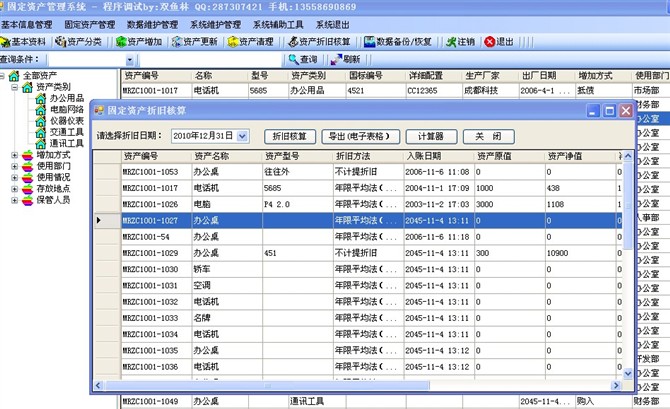
Task: Collapse the 全部资产 root node
Action: [2, 76]
